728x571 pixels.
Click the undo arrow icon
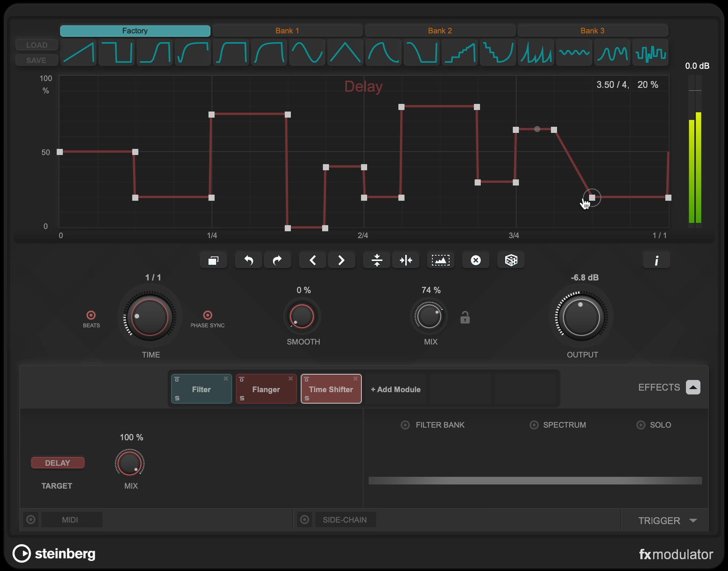[249, 261]
